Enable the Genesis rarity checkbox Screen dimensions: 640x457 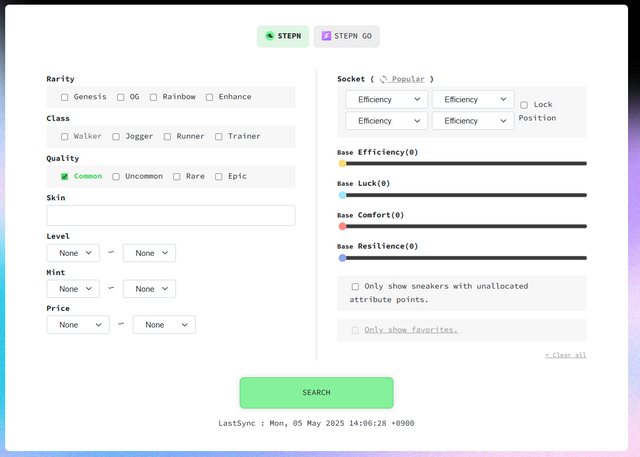[x=64, y=97]
